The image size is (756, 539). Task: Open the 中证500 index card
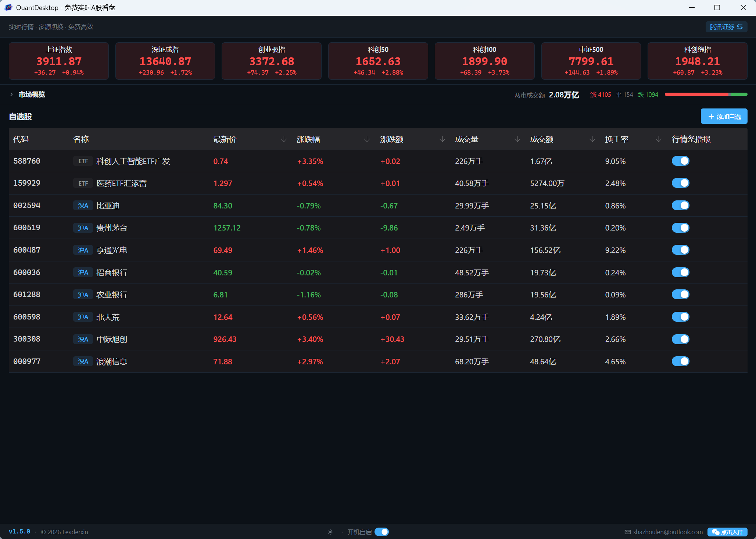591,61
